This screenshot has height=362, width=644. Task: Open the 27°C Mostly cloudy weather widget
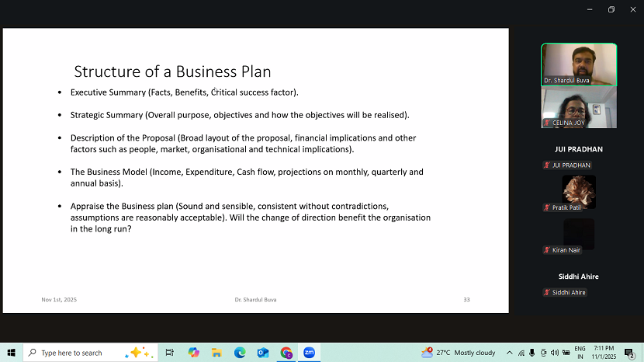(x=460, y=353)
